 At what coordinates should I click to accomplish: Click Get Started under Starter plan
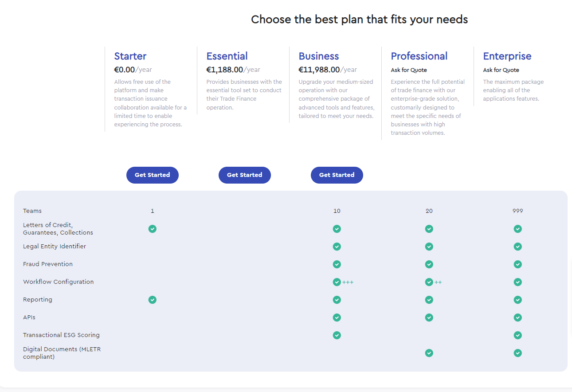click(x=153, y=175)
